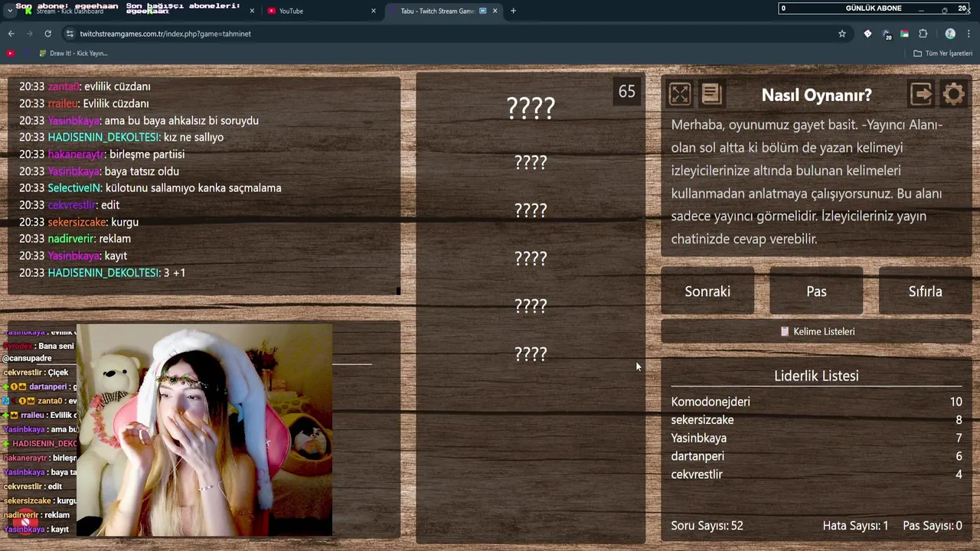Click the Sonraki button
The width and height of the screenshot is (980, 551).
click(x=707, y=292)
